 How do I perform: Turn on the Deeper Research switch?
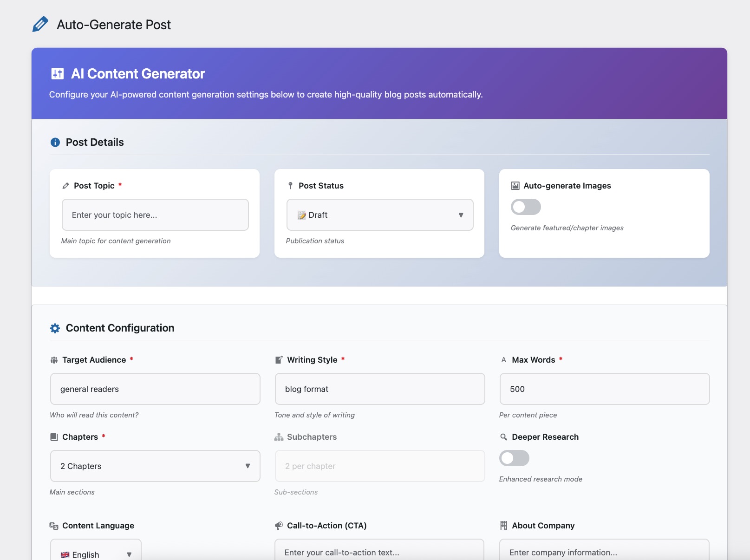(514, 458)
